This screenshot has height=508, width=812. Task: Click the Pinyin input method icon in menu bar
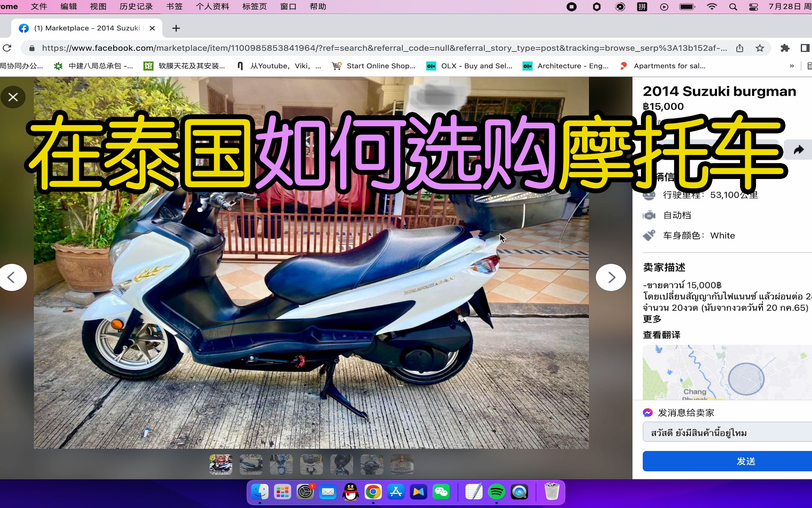click(642, 7)
